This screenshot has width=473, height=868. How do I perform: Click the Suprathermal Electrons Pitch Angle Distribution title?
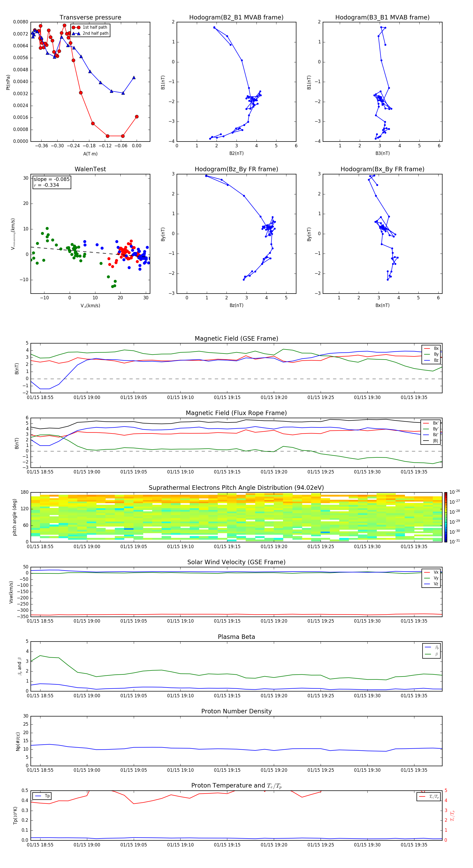point(236,488)
